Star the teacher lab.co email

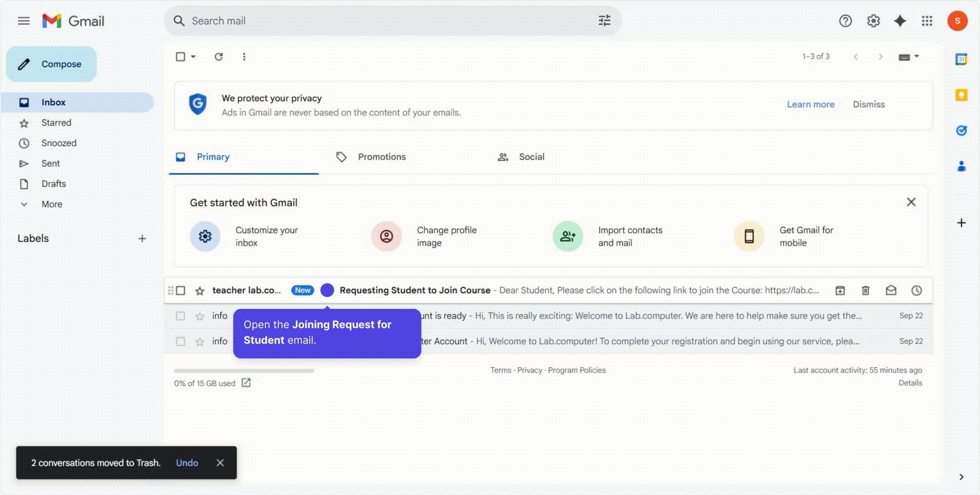[200, 291]
